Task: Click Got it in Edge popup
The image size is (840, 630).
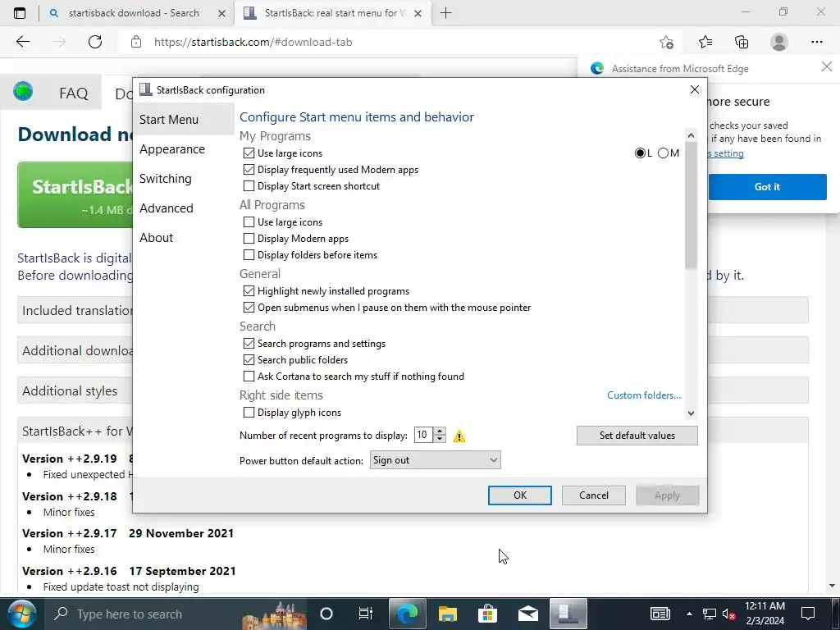Action: (767, 187)
